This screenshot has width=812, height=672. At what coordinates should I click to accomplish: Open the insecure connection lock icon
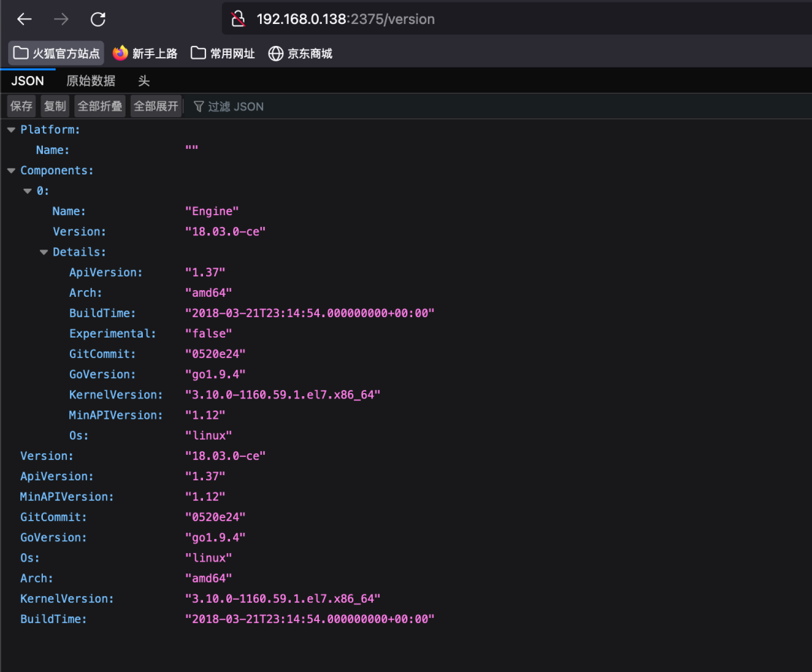(x=238, y=19)
